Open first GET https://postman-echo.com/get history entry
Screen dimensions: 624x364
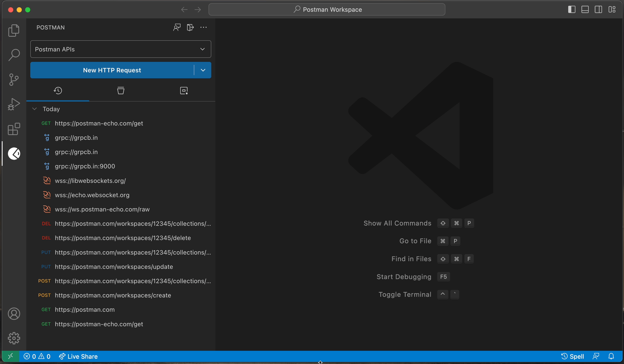click(121, 123)
